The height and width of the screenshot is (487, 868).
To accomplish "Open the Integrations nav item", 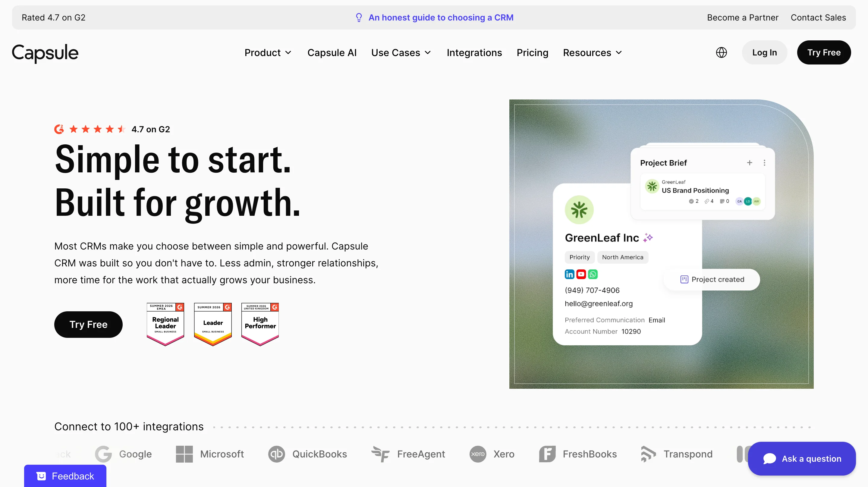I will tap(474, 52).
